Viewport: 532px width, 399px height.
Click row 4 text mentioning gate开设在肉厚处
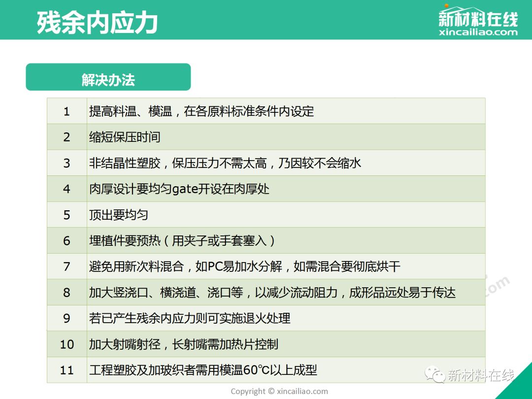(x=179, y=189)
